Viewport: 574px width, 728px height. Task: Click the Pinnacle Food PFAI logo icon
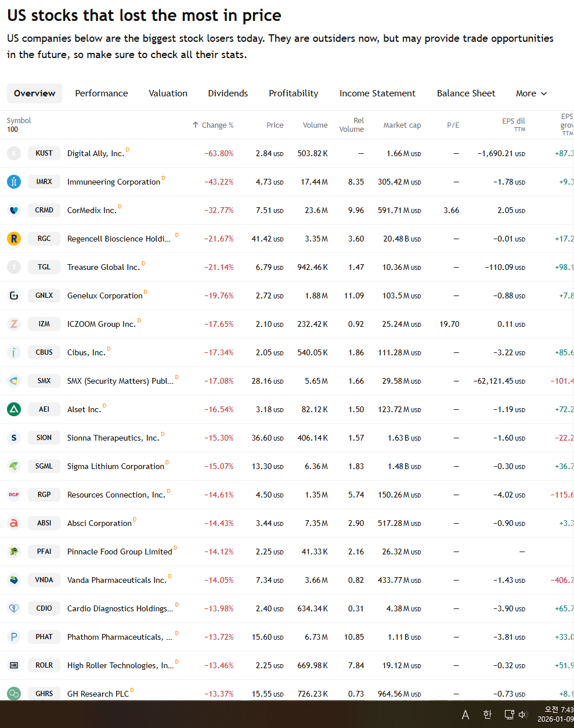pyautogui.click(x=14, y=552)
